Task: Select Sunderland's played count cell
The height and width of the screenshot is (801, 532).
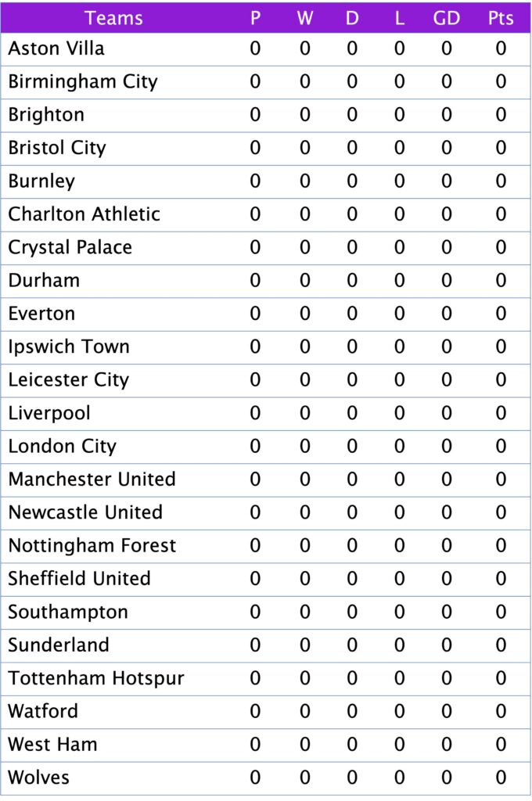Action: [x=255, y=645]
